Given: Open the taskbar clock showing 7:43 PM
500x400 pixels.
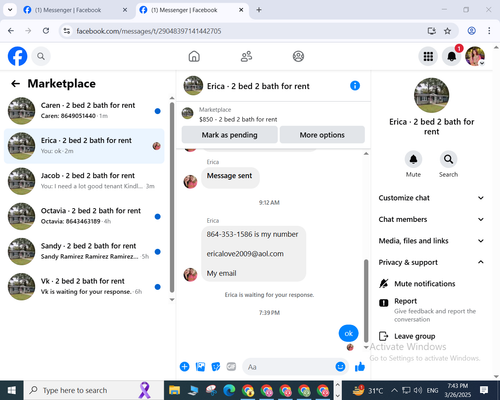Looking at the screenshot, I should coord(457,390).
